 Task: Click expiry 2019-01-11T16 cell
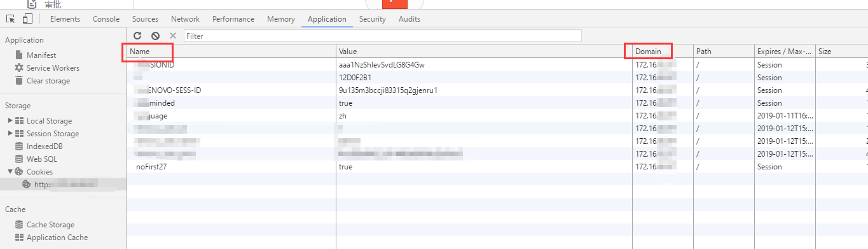(785, 116)
